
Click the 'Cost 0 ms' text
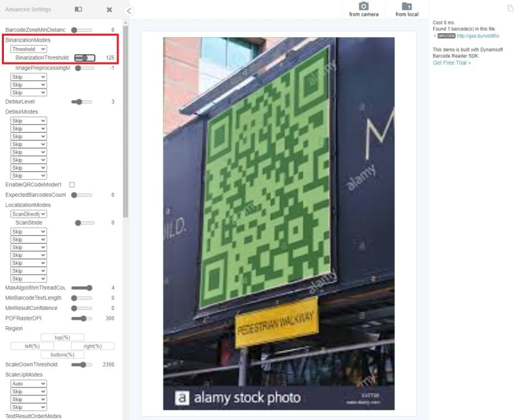click(444, 23)
